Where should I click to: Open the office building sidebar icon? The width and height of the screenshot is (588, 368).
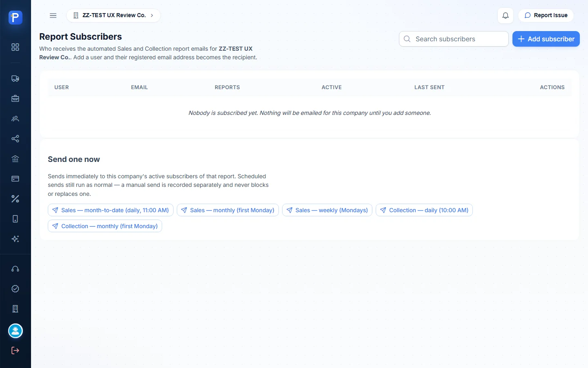point(16,309)
